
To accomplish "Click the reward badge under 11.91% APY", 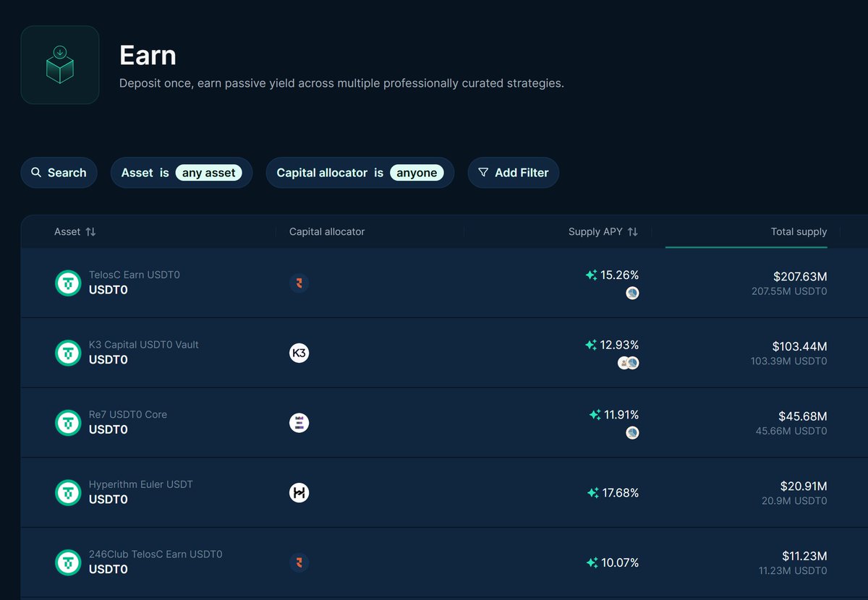I will click(632, 433).
